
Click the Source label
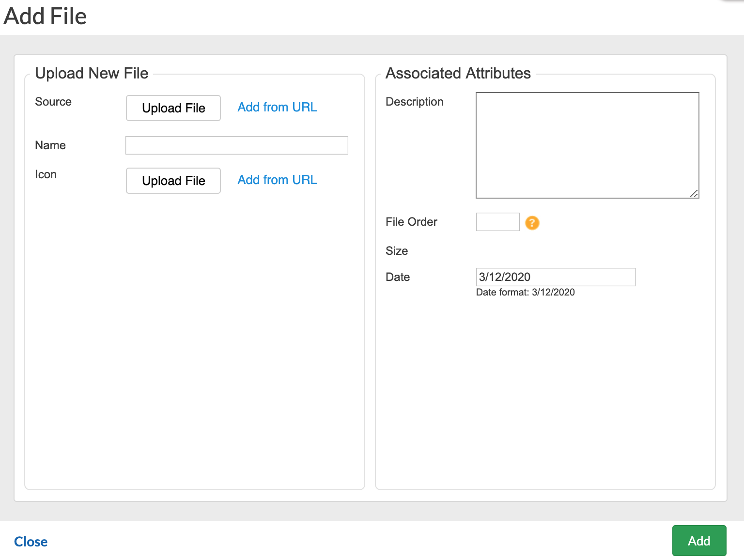53,102
